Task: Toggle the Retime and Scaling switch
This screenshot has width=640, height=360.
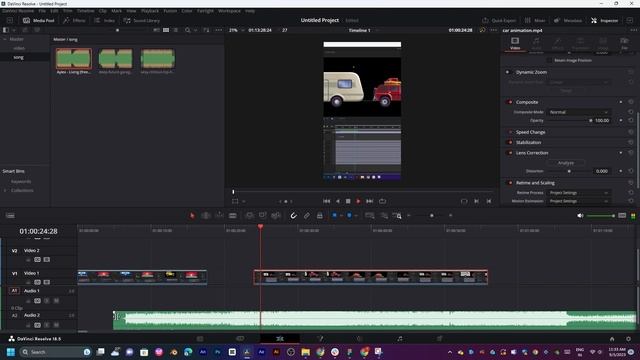Action: pyautogui.click(x=510, y=183)
